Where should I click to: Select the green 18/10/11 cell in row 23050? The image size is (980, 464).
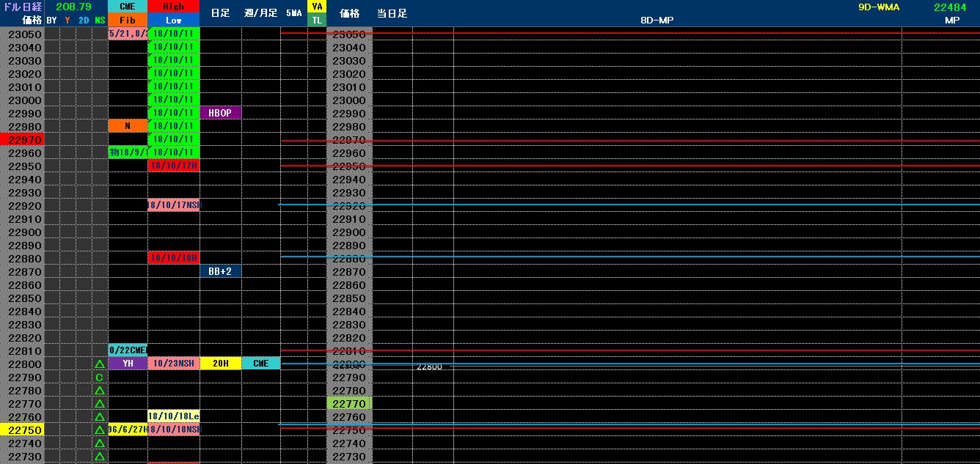(174, 34)
